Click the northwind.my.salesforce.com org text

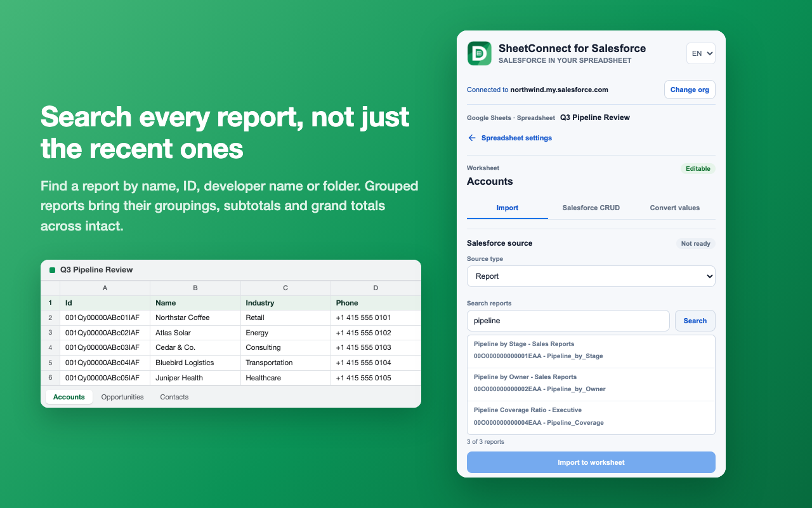pos(560,90)
